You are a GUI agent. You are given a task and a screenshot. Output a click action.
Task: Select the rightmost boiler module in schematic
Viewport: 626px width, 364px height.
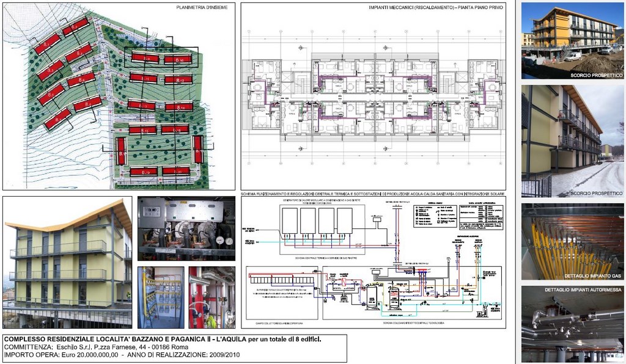(345, 221)
